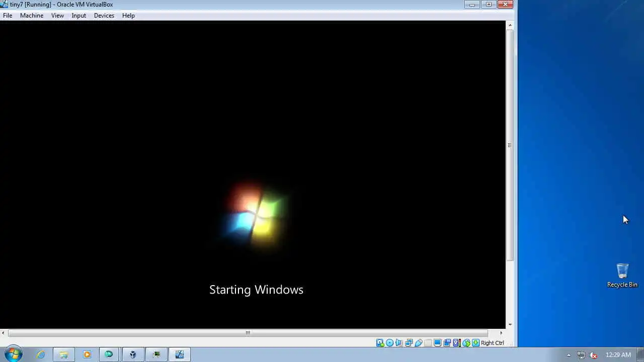Screen dimensions: 644x362
Task: Open the View menu
Action: click(57, 16)
